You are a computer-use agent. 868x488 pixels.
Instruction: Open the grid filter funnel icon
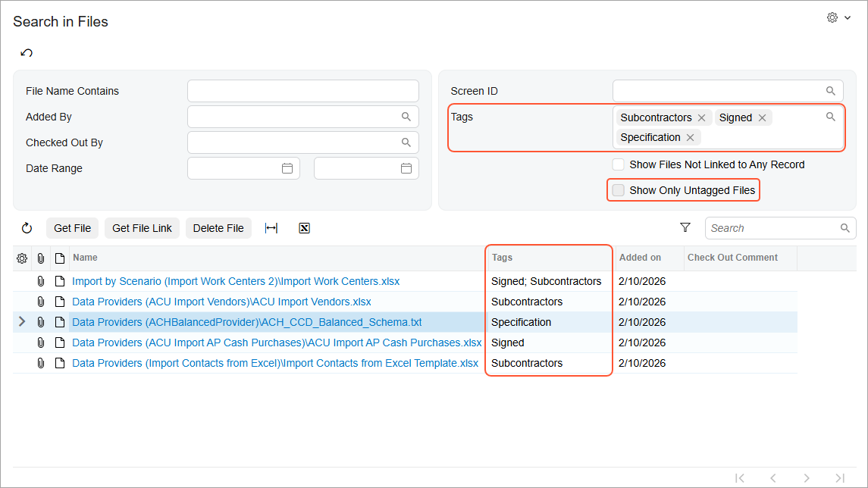pos(685,227)
